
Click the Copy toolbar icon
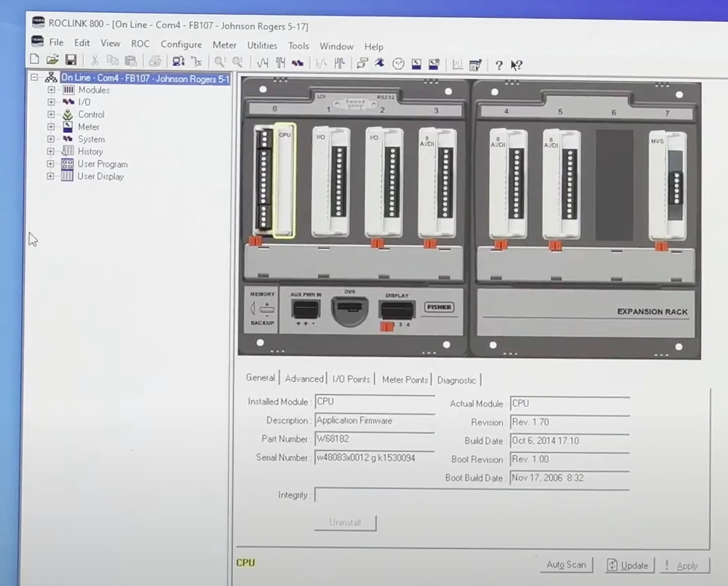click(112, 60)
